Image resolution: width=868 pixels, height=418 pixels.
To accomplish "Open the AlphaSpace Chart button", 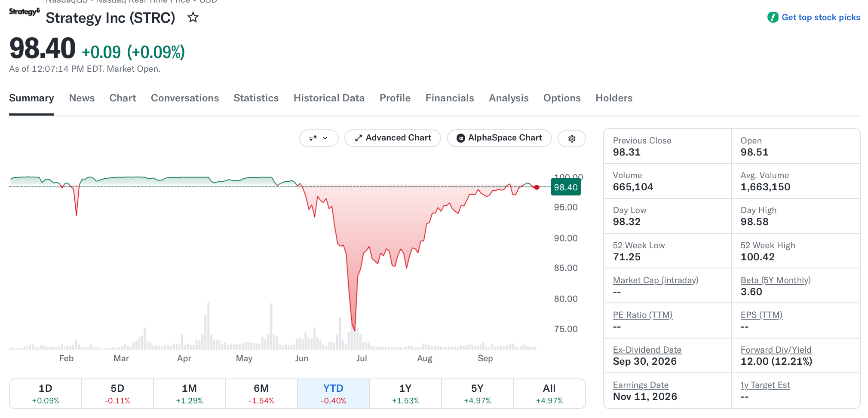I will [x=499, y=138].
